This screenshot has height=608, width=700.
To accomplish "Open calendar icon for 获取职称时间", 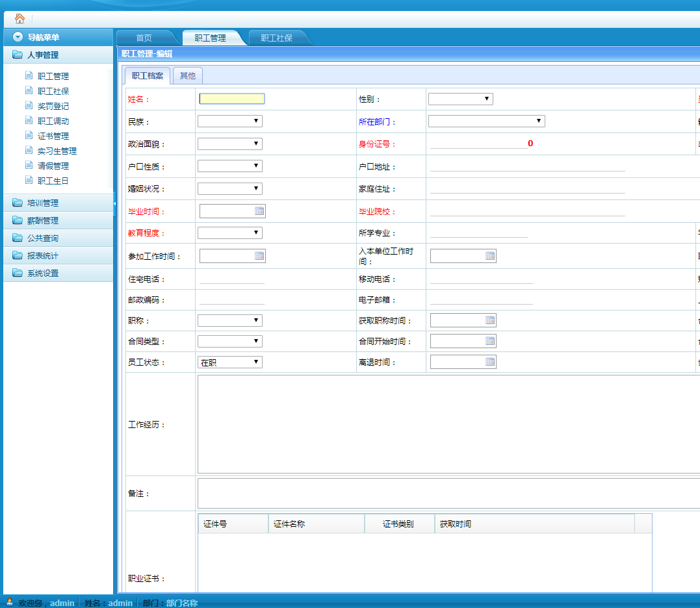I will click(x=489, y=320).
